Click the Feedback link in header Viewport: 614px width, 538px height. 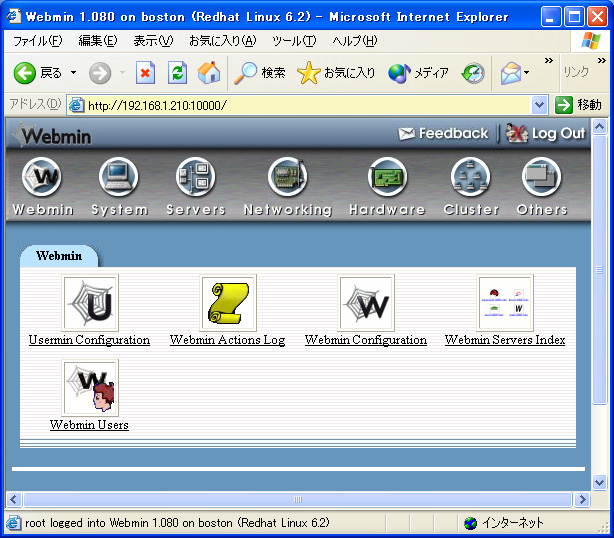tap(443, 134)
